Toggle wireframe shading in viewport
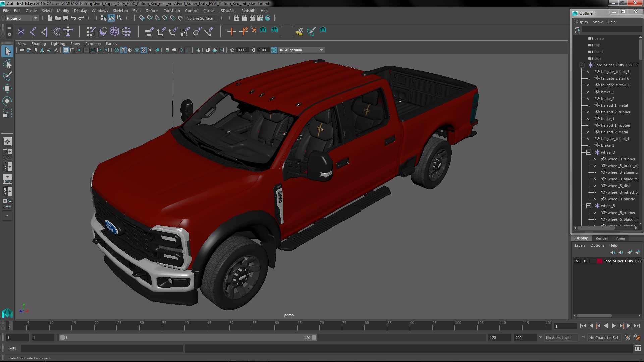The height and width of the screenshot is (362, 644). pos(117,50)
